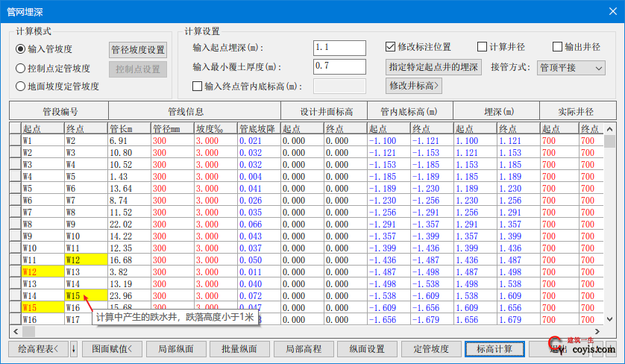Click the start depth cell 1.291
Image resolution: width=625 pixels, height=364 pixels.
point(475,224)
